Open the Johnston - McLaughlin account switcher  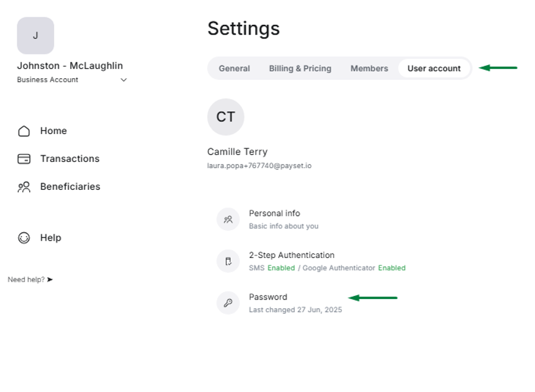70,66
